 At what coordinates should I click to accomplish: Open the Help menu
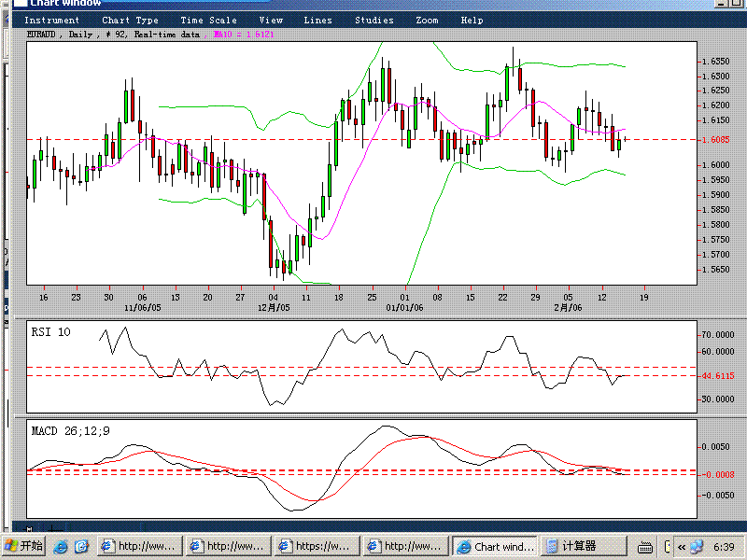(x=472, y=20)
